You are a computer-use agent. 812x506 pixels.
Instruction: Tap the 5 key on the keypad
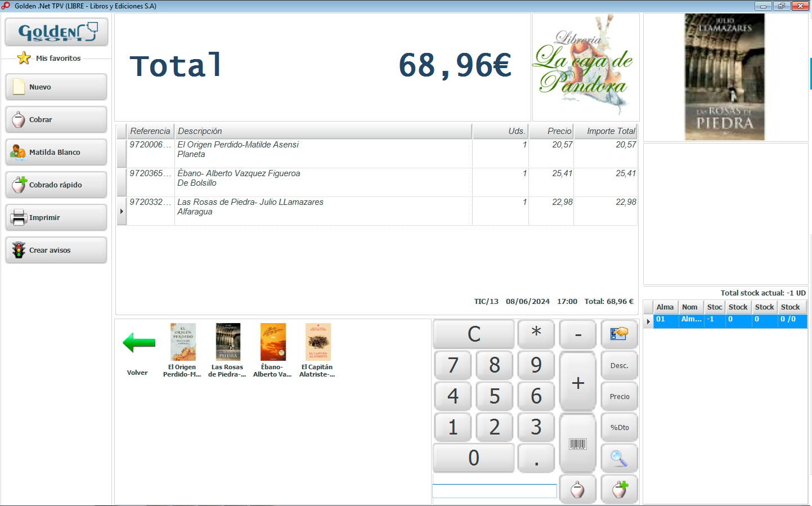[495, 397]
